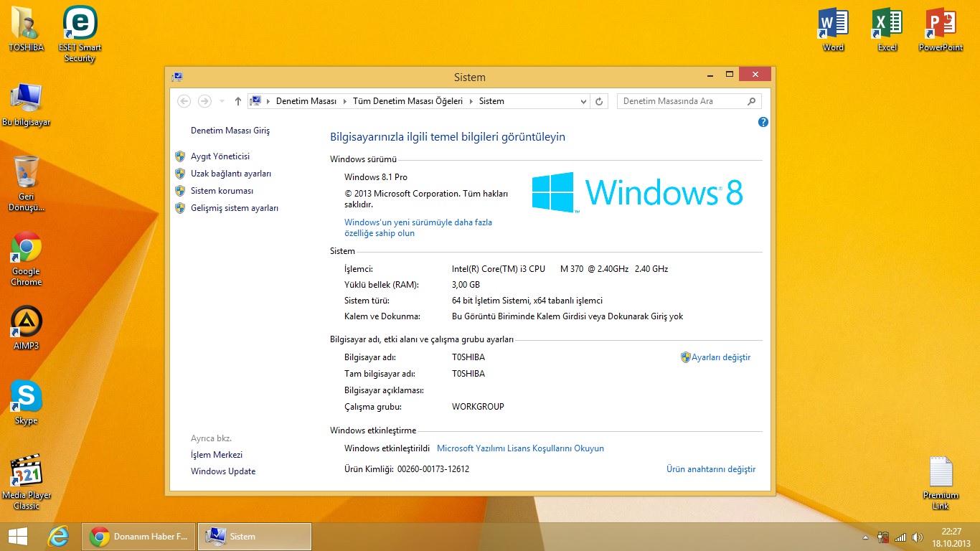Click the Intel Core i3 processor text
The image size is (980, 551).
coord(560,269)
